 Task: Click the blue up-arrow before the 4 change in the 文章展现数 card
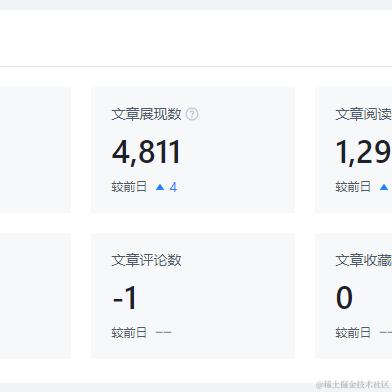(160, 187)
